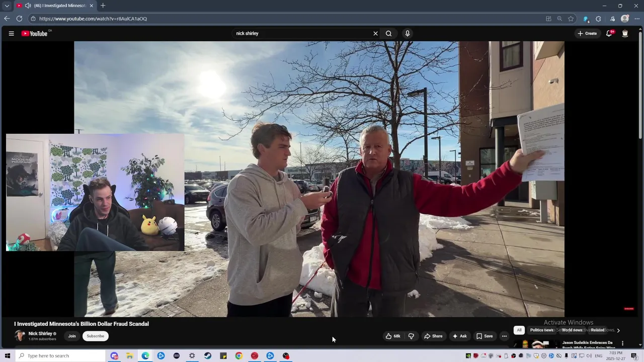
Task: Switch the ENG input language
Action: click(599, 356)
